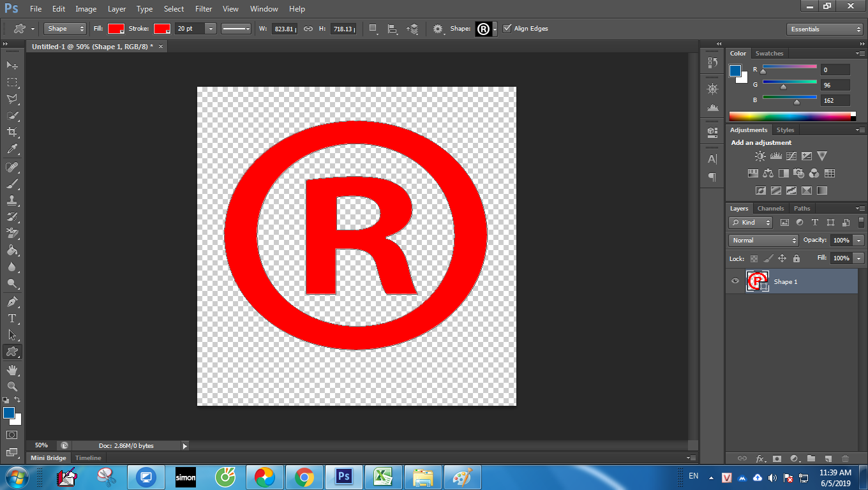Click the stroke width 20 pt field
The width and height of the screenshot is (868, 490).
(x=190, y=29)
